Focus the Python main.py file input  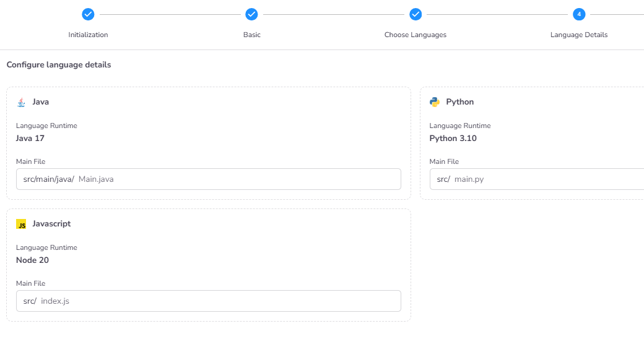(545, 179)
